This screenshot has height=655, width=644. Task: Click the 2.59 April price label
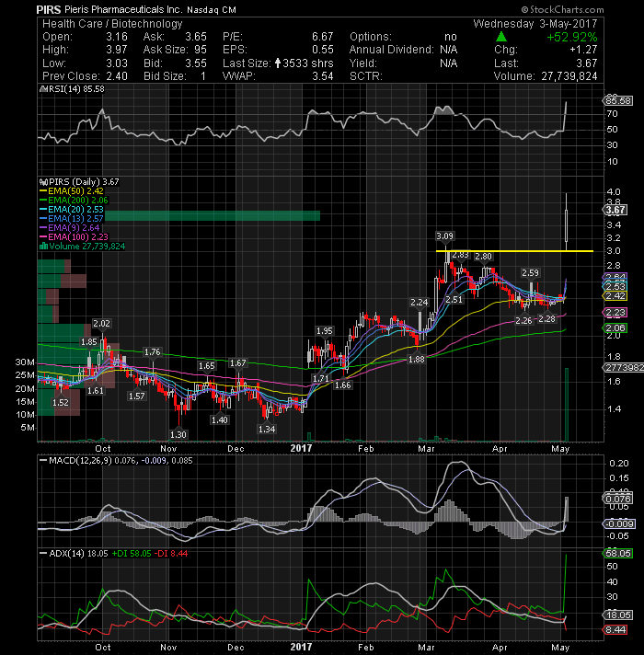[x=531, y=273]
